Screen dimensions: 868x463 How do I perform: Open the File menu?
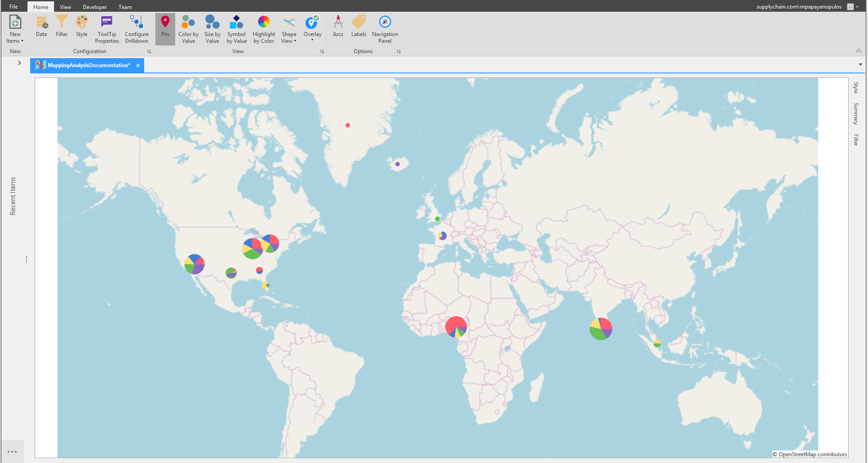pyautogui.click(x=14, y=7)
